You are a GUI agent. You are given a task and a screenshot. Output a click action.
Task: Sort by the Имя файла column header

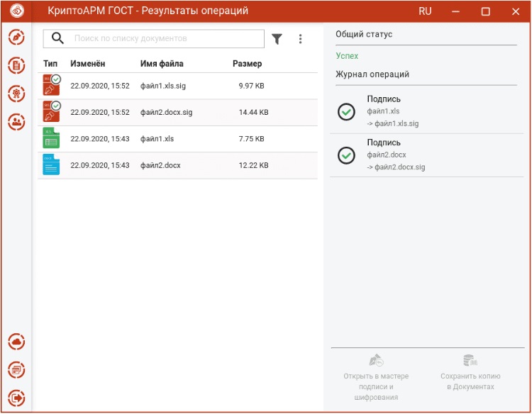(162, 64)
